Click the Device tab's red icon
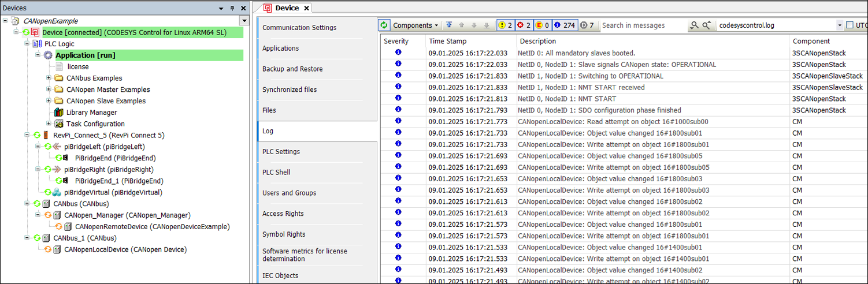 [268, 8]
